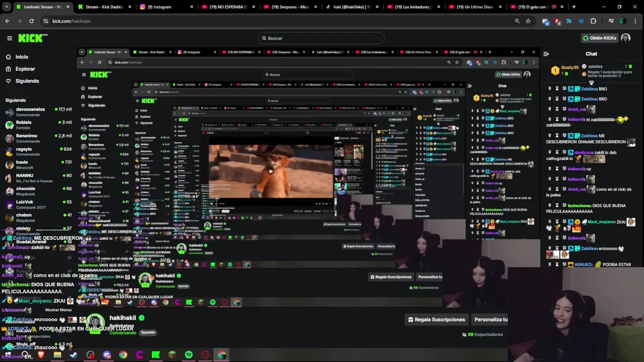644x362 pixels.
Task: Open the Kick hamburger menu
Action: click(x=10, y=38)
